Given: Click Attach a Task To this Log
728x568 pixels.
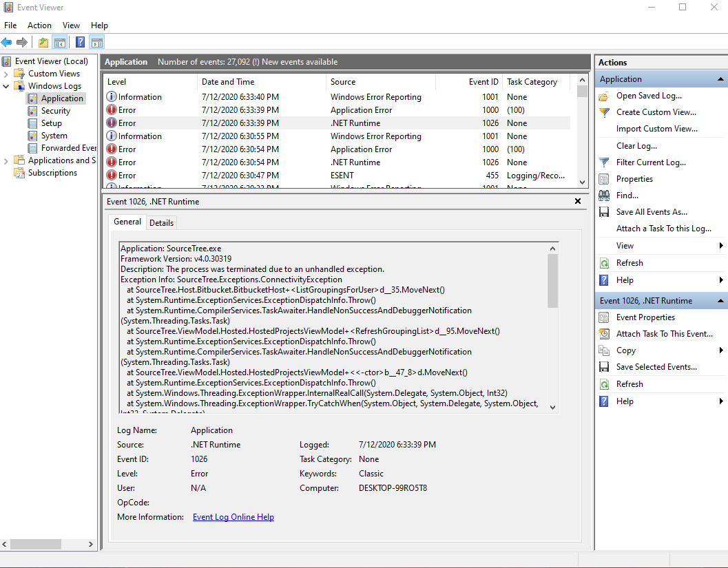Looking at the screenshot, I should (x=663, y=229).
